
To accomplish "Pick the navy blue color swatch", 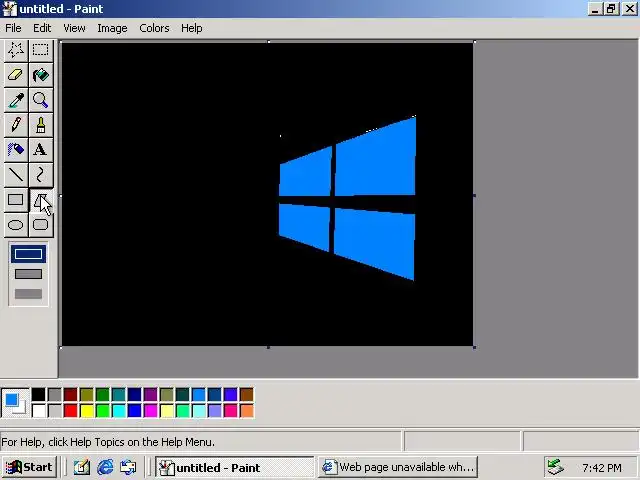I will point(134,395).
